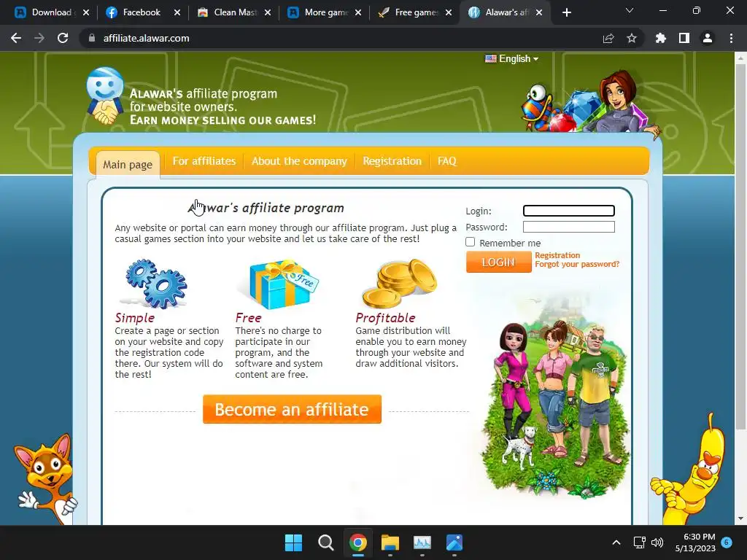Focus the Password input field
The height and width of the screenshot is (560, 747).
coord(569,227)
